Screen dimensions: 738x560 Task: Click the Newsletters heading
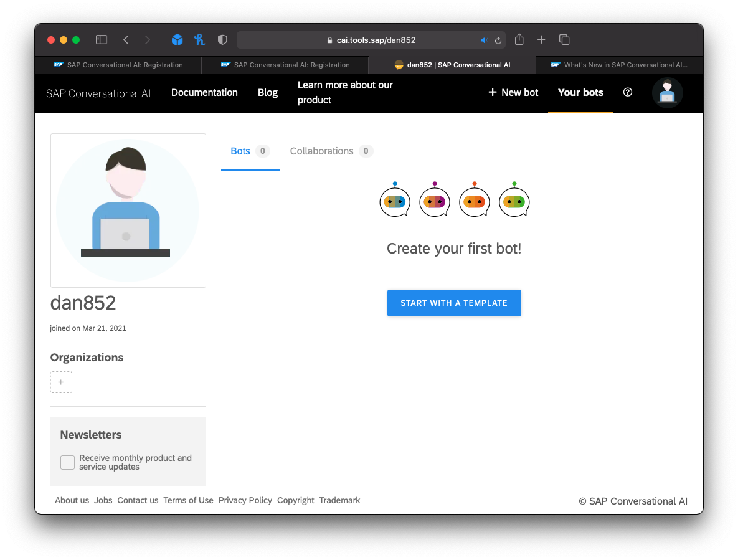point(91,435)
